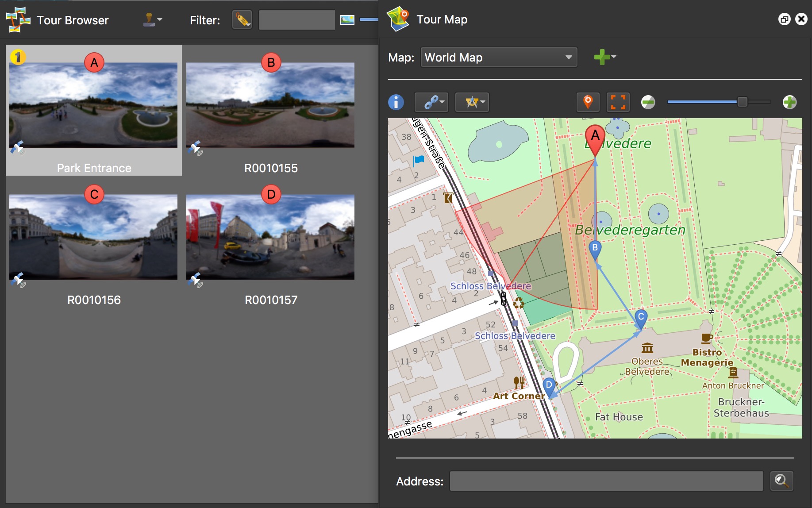Viewport: 812px width, 508px height.
Task: Click the Filter text field
Action: (296, 20)
